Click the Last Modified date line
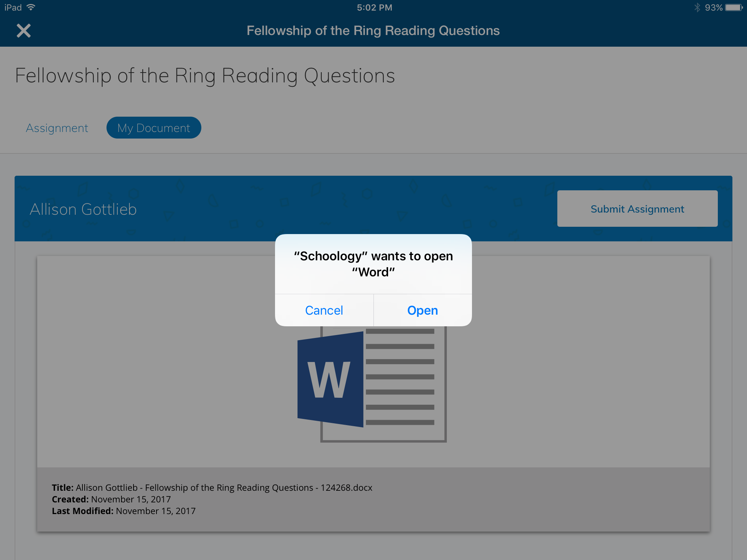 click(124, 511)
